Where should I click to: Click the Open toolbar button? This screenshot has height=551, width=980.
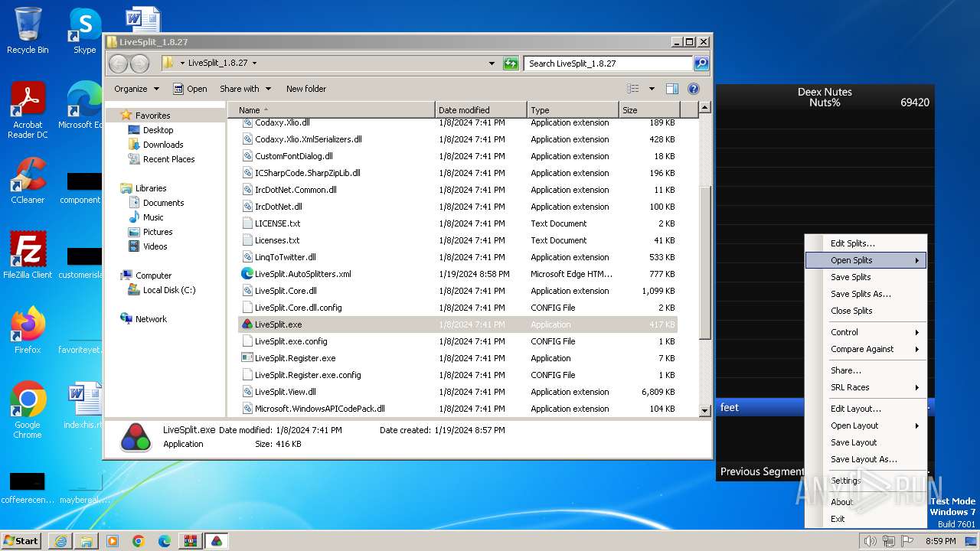click(190, 89)
